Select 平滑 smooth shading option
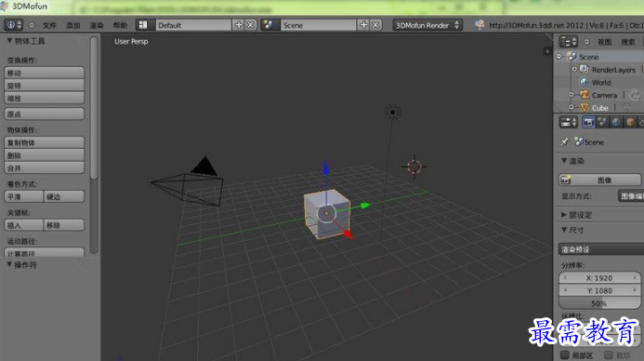The image size is (644, 361). click(x=23, y=196)
